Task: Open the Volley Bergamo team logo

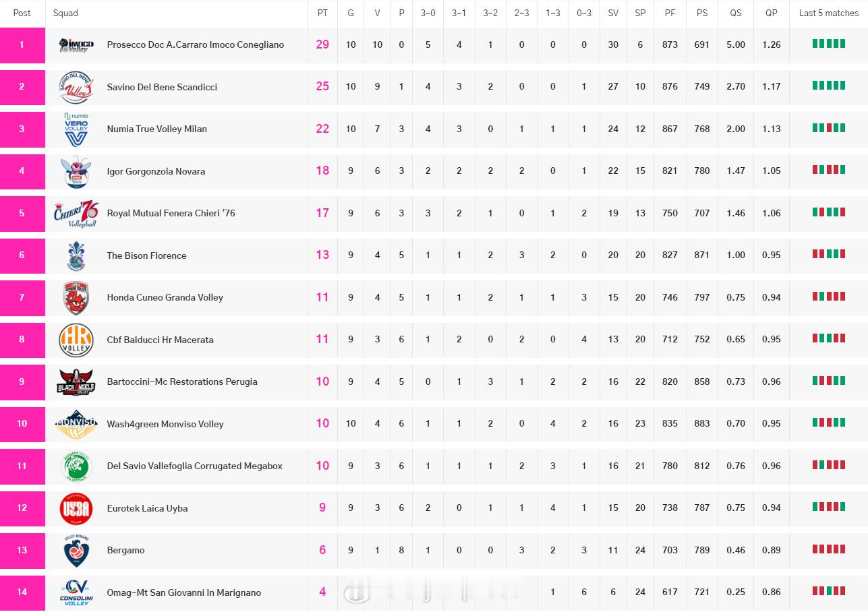Action: pos(76,551)
